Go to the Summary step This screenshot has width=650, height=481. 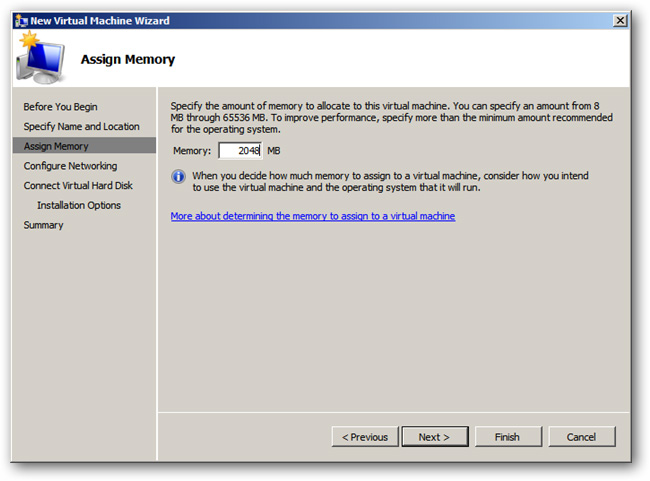[44, 225]
